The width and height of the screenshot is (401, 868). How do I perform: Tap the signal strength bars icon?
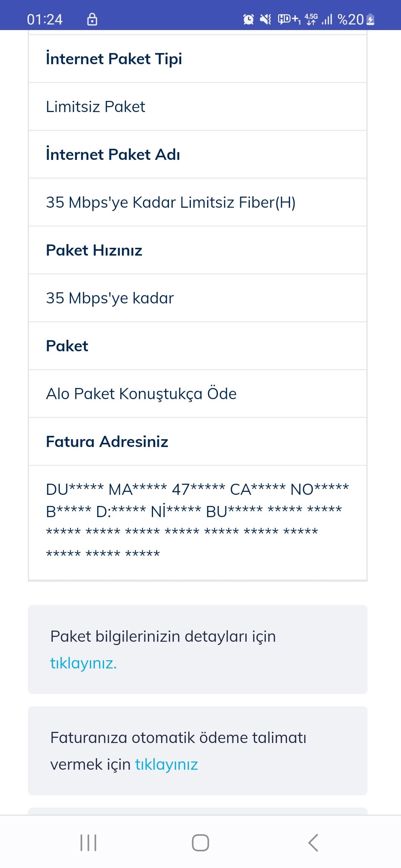pyautogui.click(x=327, y=19)
